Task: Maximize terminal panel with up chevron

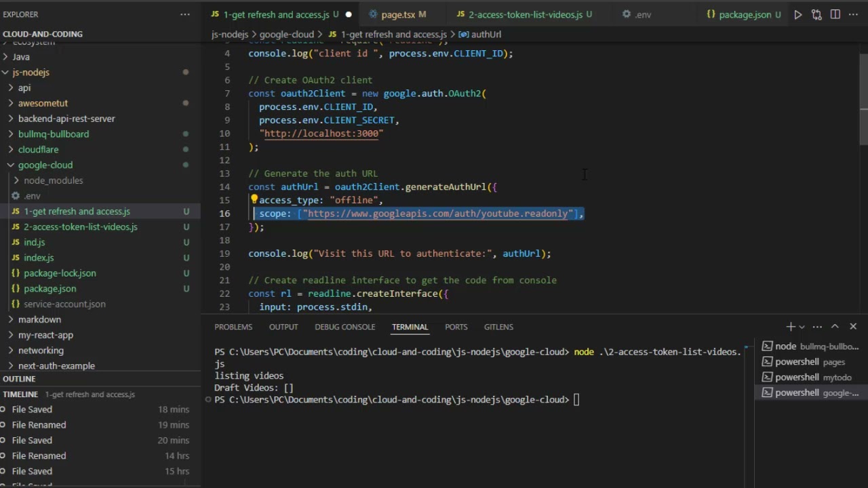Action: coord(835,327)
